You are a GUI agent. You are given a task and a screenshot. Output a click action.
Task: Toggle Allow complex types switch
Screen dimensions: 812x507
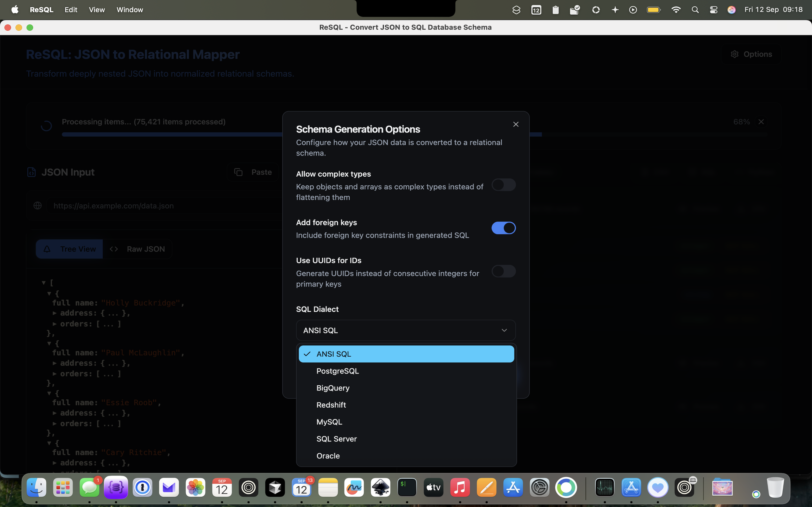[503, 185]
